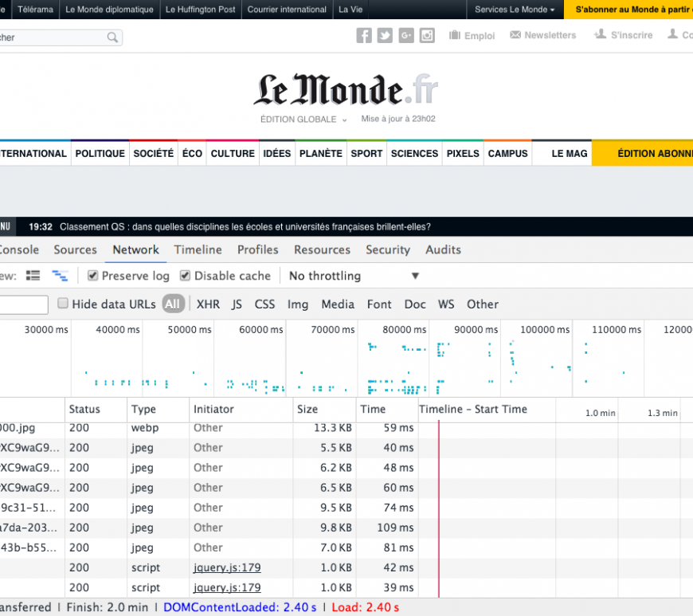Open Le Huffington Post link

pyautogui.click(x=201, y=10)
